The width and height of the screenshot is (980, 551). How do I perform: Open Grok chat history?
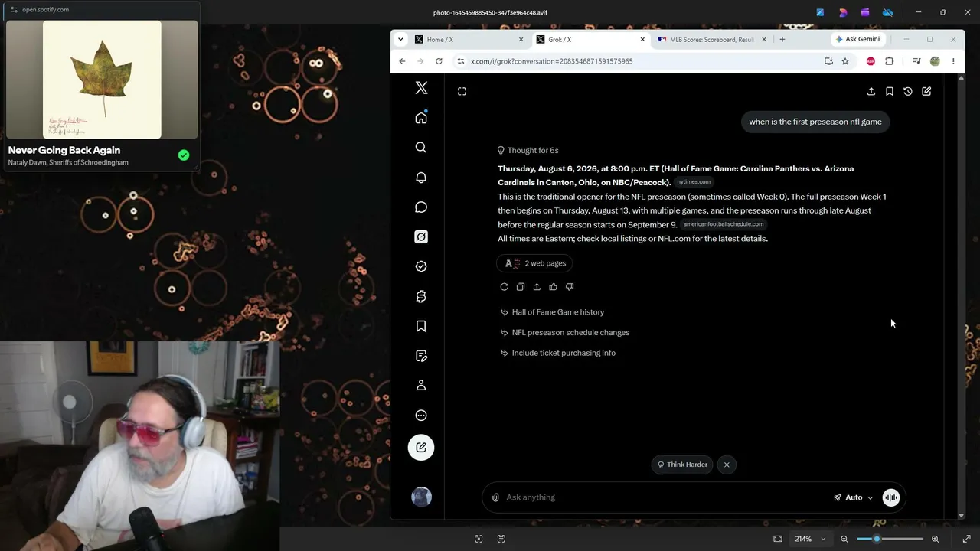(908, 91)
